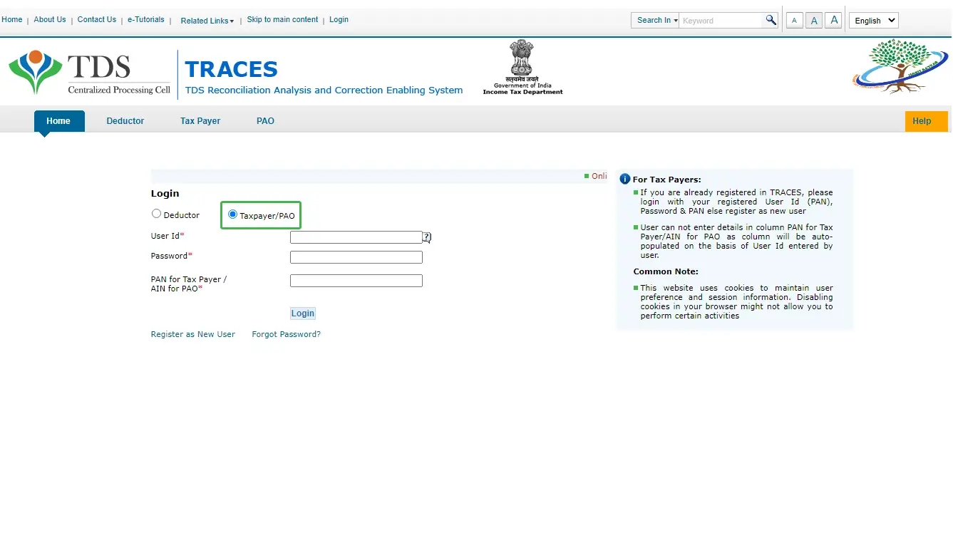
Task: Click the Register as New User link
Action: pyautogui.click(x=192, y=334)
